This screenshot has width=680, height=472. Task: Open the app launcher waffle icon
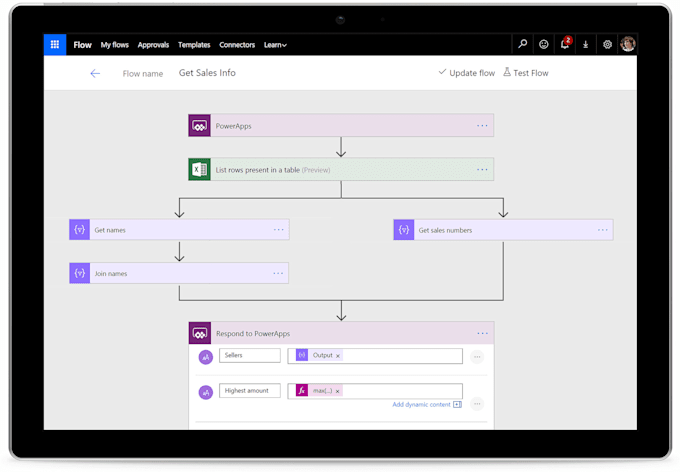[55, 45]
